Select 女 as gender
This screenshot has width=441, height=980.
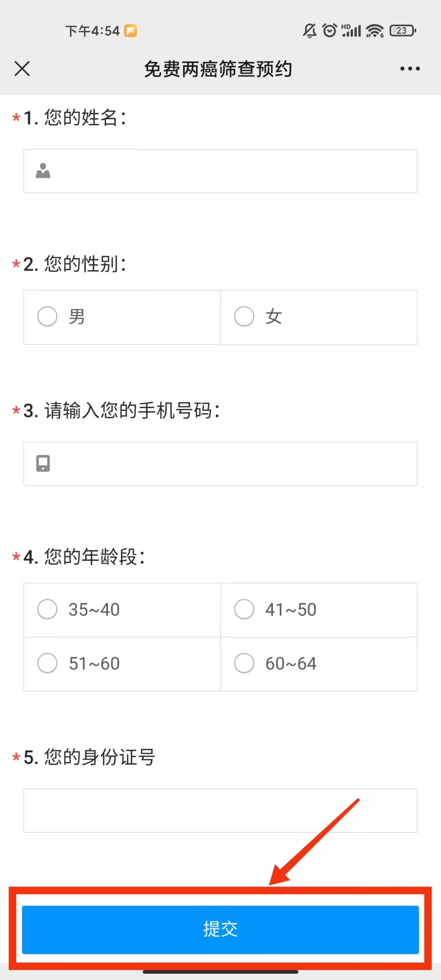pyautogui.click(x=244, y=316)
